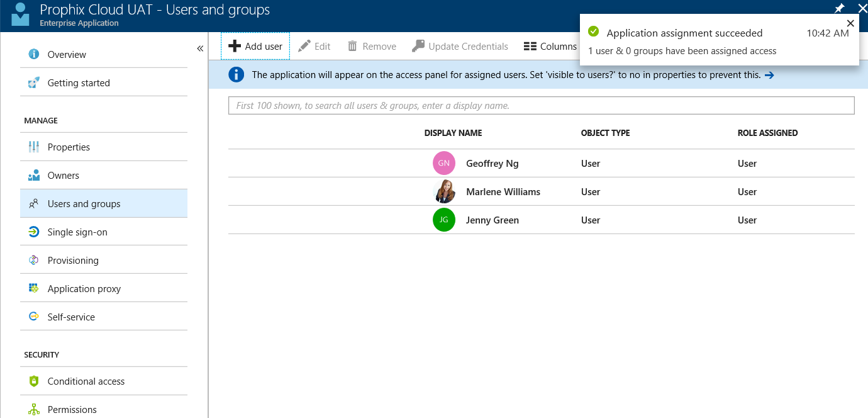This screenshot has width=868, height=418.
Task: Open the Columns chooser
Action: click(550, 46)
